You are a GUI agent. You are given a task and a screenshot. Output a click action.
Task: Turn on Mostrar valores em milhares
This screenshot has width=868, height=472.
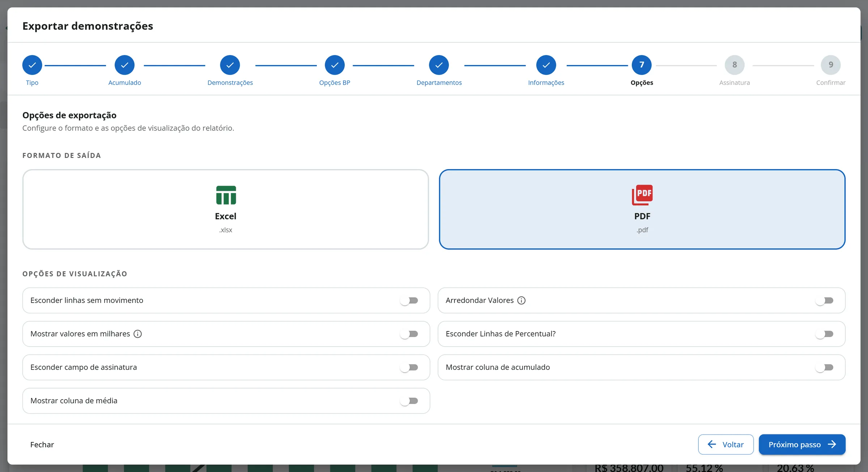tap(409, 334)
